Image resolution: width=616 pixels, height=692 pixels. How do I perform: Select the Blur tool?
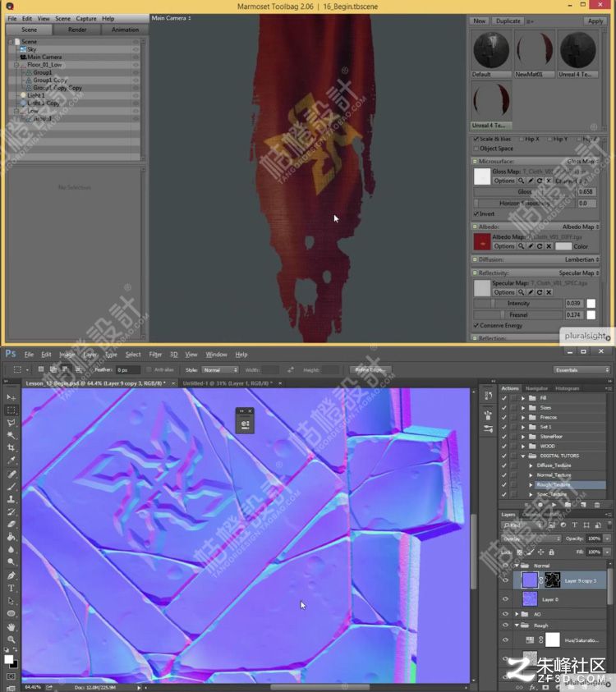[11, 549]
